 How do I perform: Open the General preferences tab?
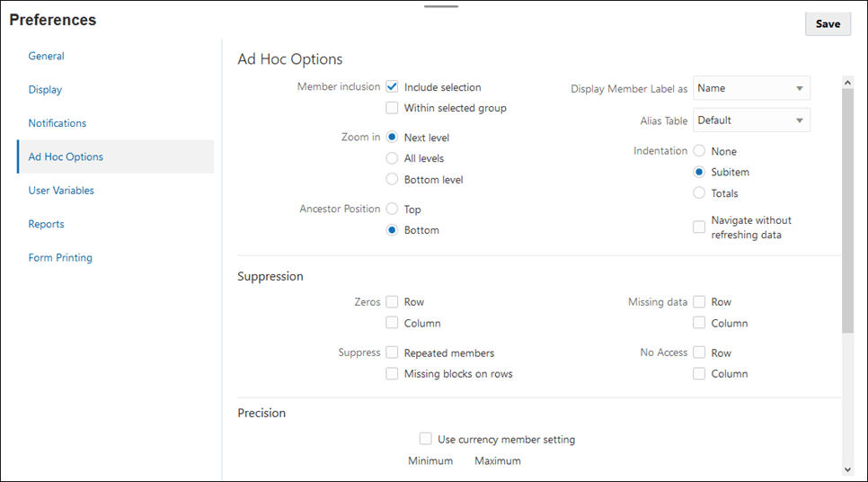click(46, 56)
